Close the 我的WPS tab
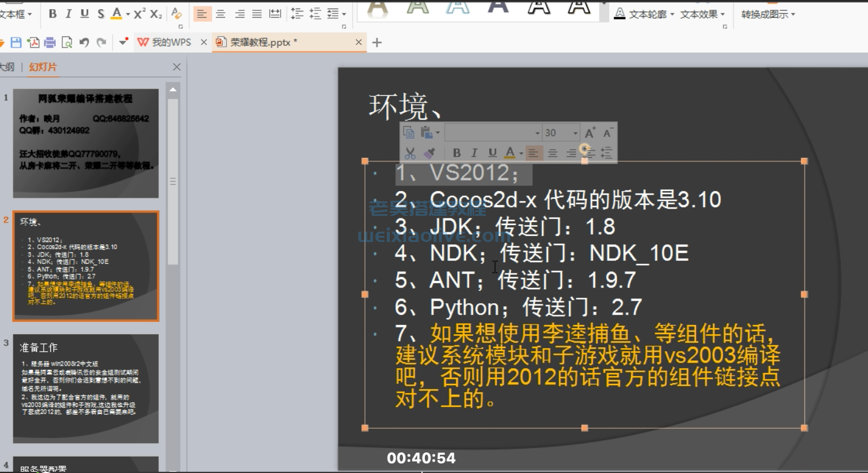This screenshot has width=868, height=473. point(204,42)
